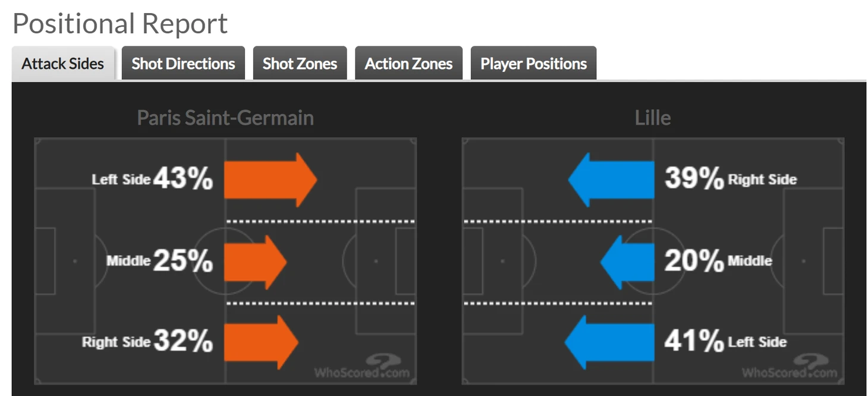Click WhoScored logo on Lille pitch
The height and width of the screenshot is (396, 868).
(790, 367)
